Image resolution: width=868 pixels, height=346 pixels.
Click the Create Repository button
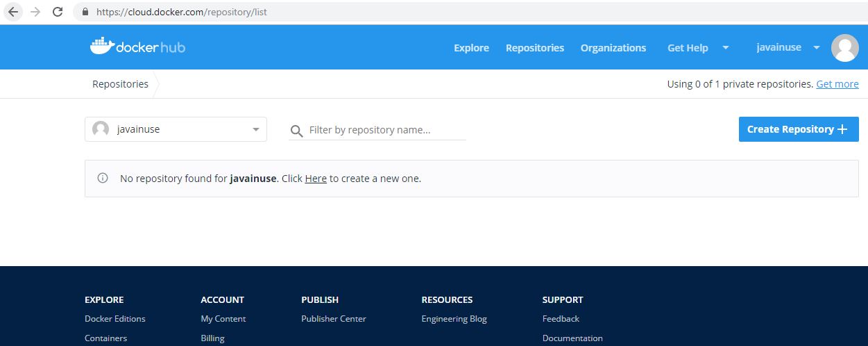click(x=799, y=129)
